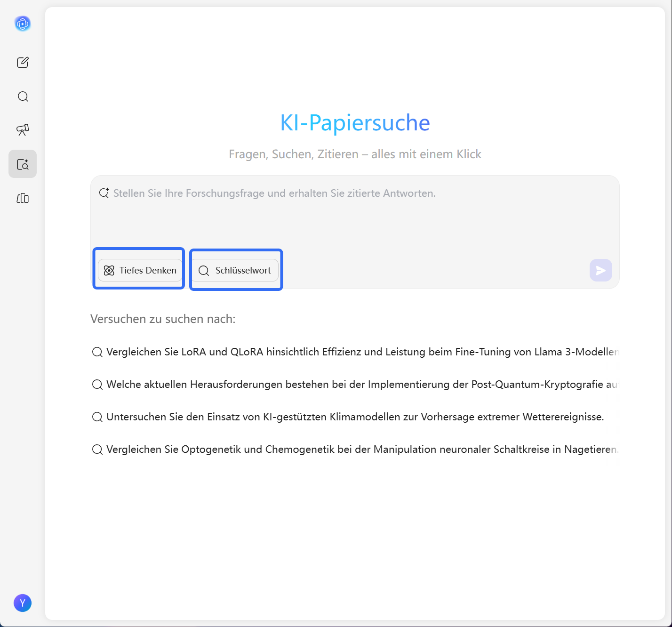Open the app logo home icon
Image resolution: width=672 pixels, height=627 pixels.
22,23
